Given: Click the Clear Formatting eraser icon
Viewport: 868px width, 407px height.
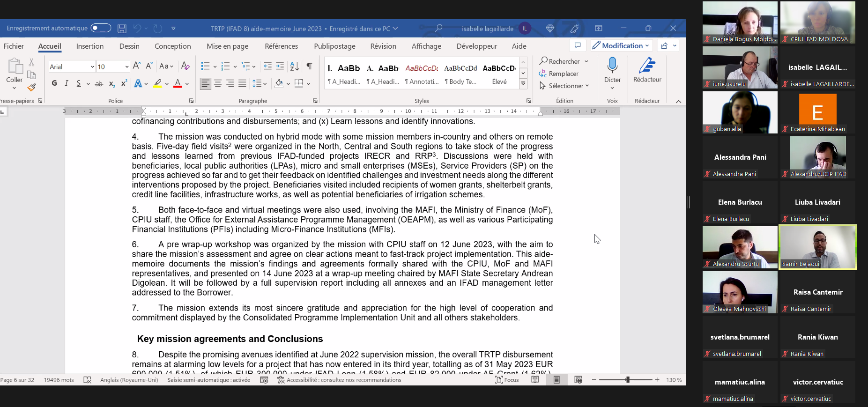Looking at the screenshot, I should pos(185,66).
